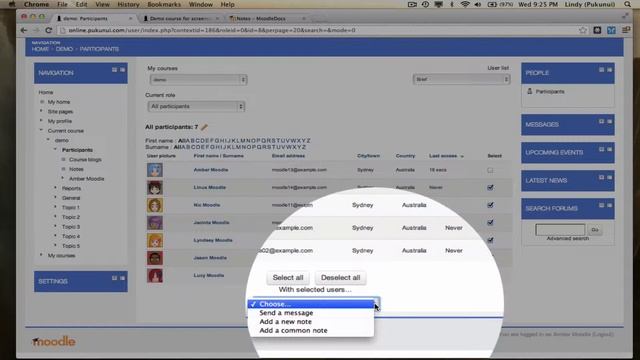Expand the Reports tree node
The width and height of the screenshot is (640, 360).
[x=56, y=188]
